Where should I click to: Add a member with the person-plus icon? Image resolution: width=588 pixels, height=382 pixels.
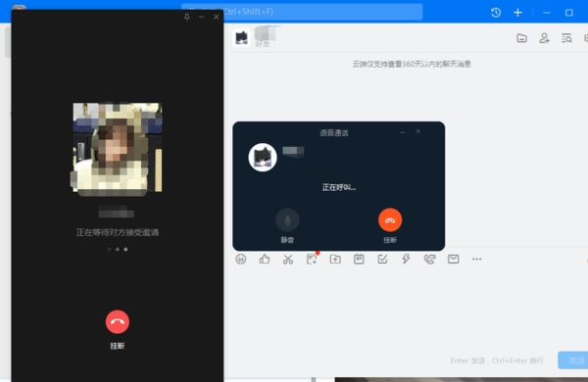pyautogui.click(x=544, y=38)
